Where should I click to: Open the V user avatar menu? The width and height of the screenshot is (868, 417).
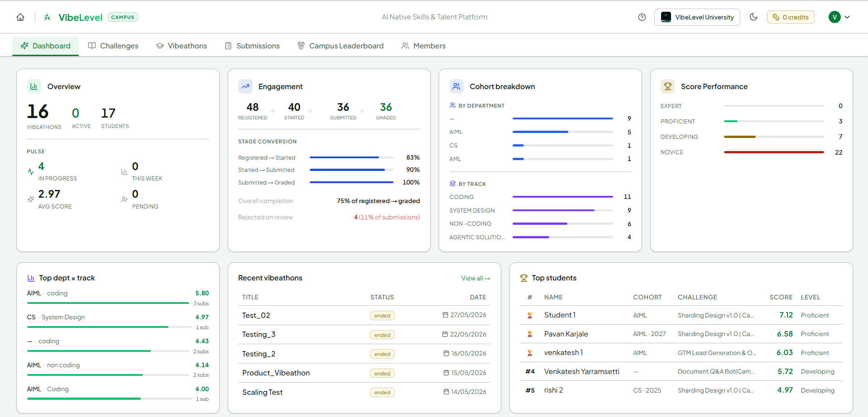coord(834,17)
